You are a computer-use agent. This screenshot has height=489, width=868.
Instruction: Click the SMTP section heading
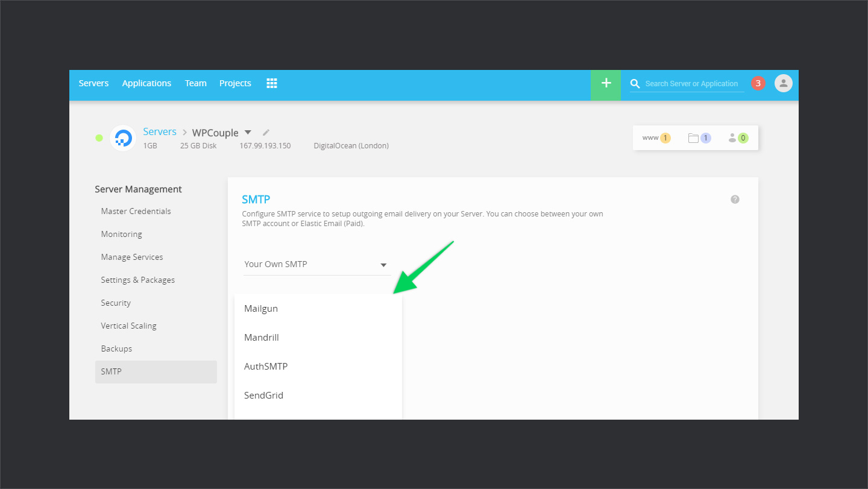pos(256,200)
